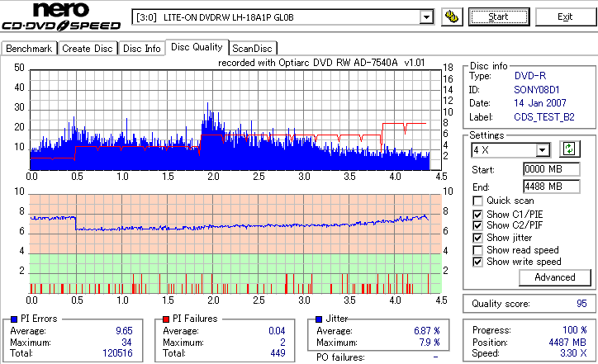Click the Quality score value 95
Screen dimensions: 598x364
(581, 304)
